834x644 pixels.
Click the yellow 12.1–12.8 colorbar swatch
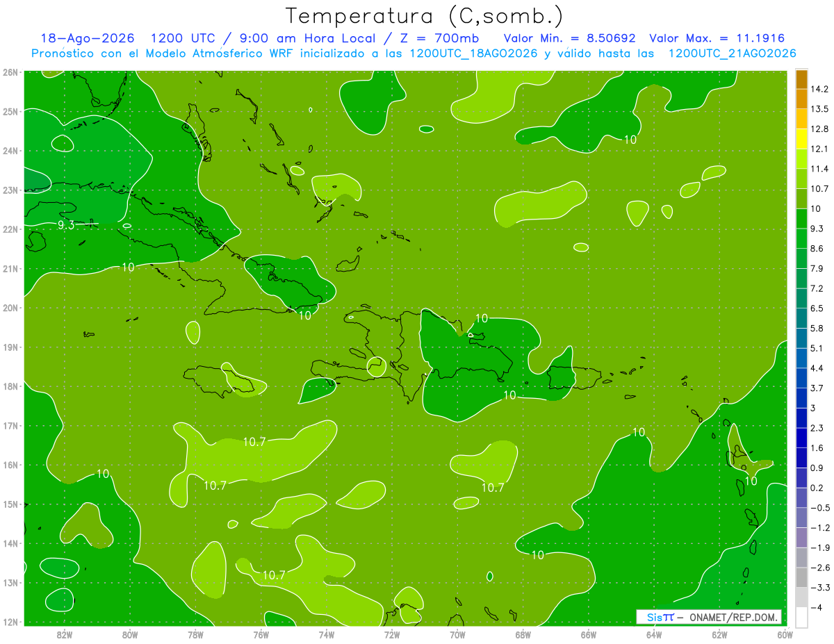(801, 139)
